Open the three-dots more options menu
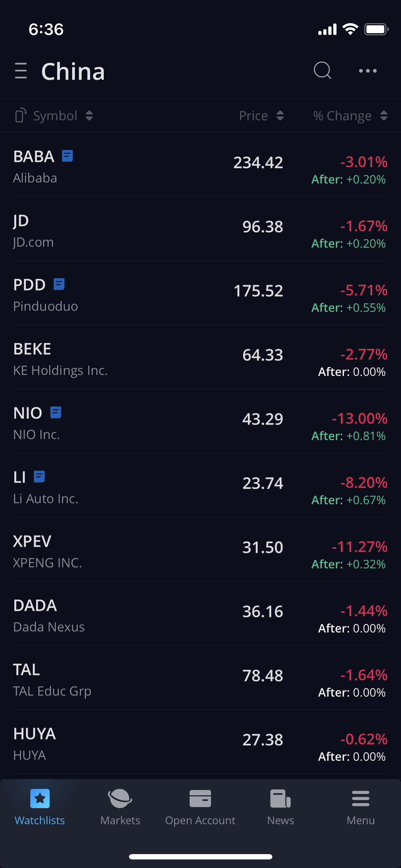 [367, 71]
